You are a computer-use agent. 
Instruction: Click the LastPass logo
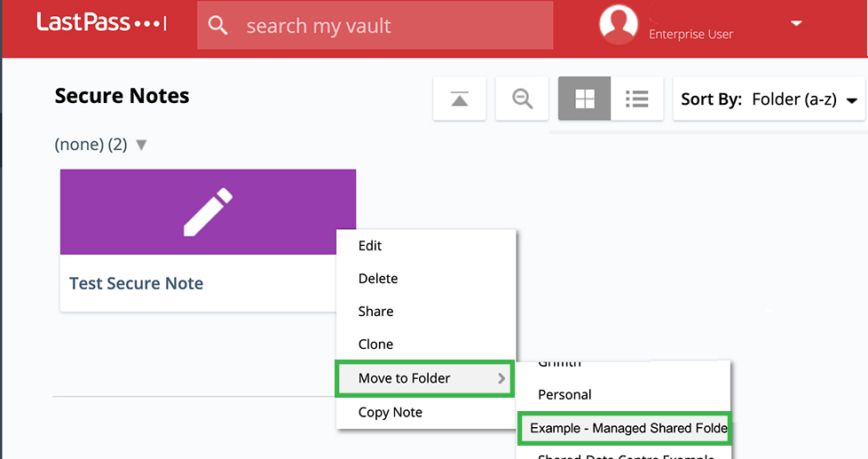click(x=100, y=24)
